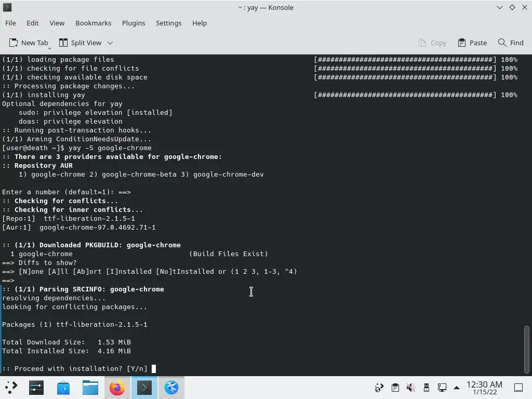This screenshot has width=532, height=399.
Task: Click 'Packages (1) ttf-liberation-2.1.5-1' line
Action: 75,324
